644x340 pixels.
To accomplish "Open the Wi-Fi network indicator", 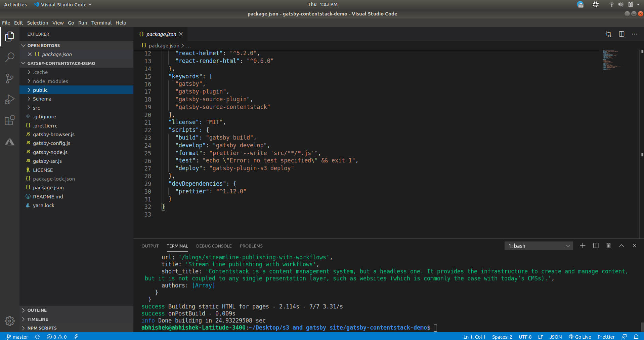I will (611, 4).
